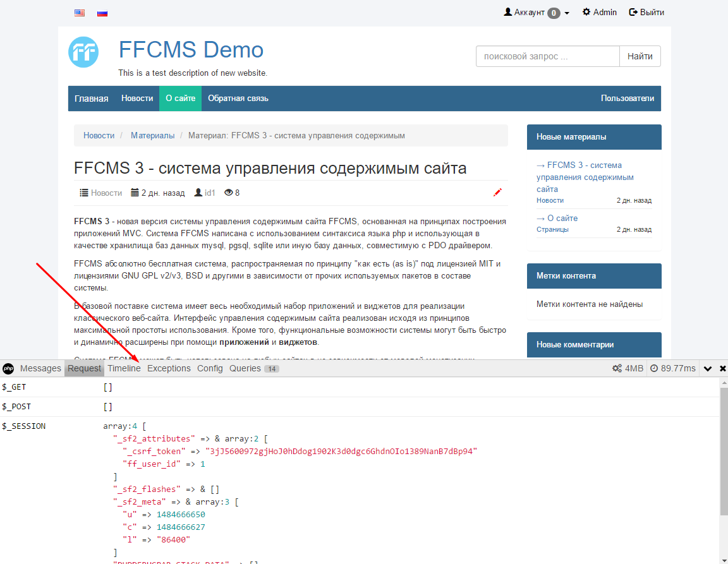Select the О сайте menu item
This screenshot has width=728, height=564.
pyautogui.click(x=180, y=99)
